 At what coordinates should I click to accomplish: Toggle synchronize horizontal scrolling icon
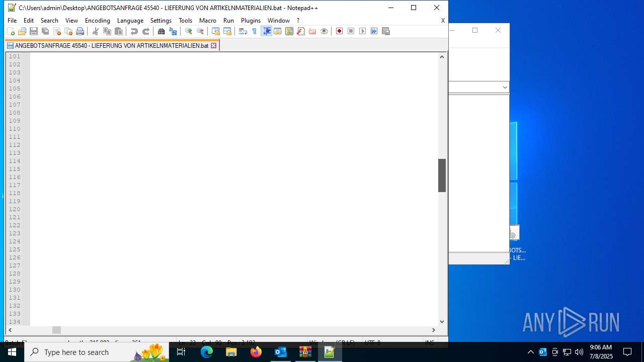(227, 31)
